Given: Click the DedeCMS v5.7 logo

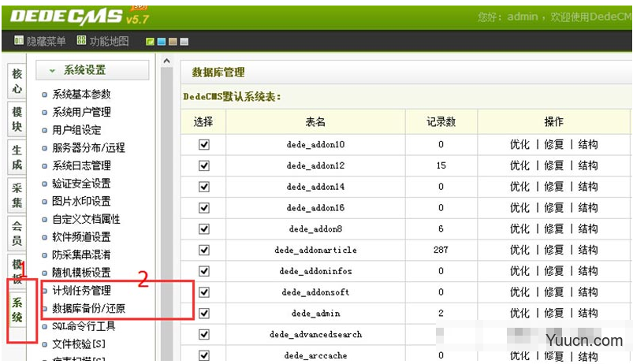Looking at the screenshot, I should [x=80, y=17].
